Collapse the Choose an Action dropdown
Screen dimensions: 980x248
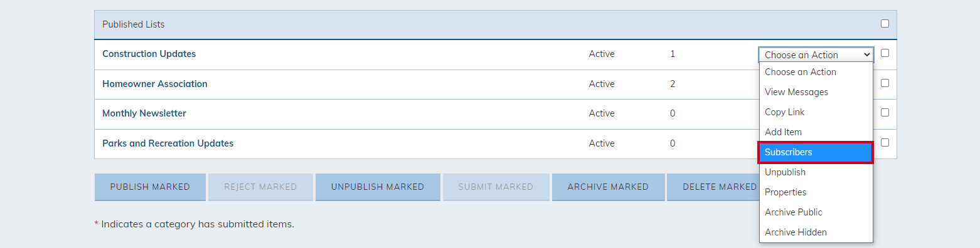(816, 54)
